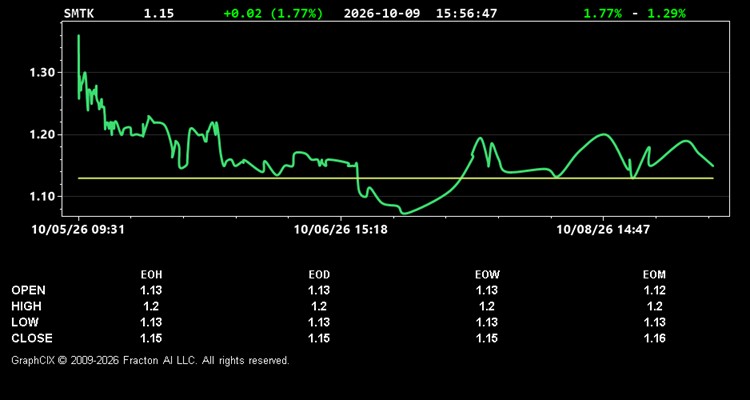Click the 15:56:47 timestamp
The height and width of the screenshot is (400, 750).
coord(466,13)
